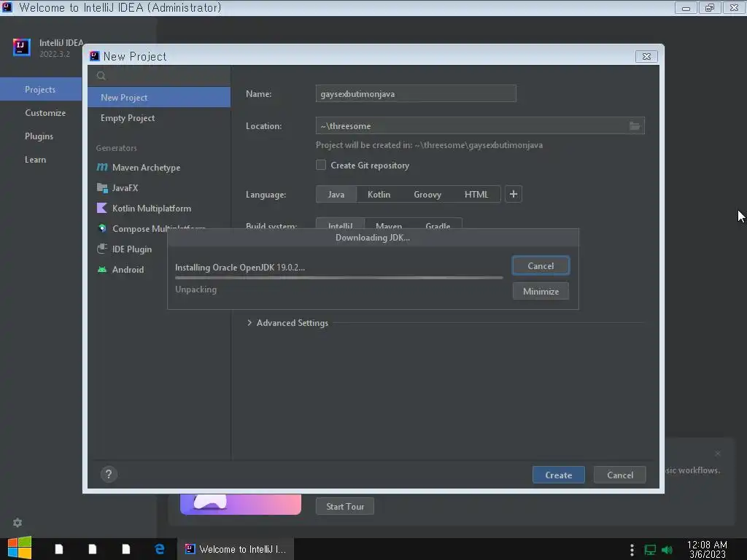Minimize the JDK download progress
747x560 pixels.
click(x=541, y=292)
